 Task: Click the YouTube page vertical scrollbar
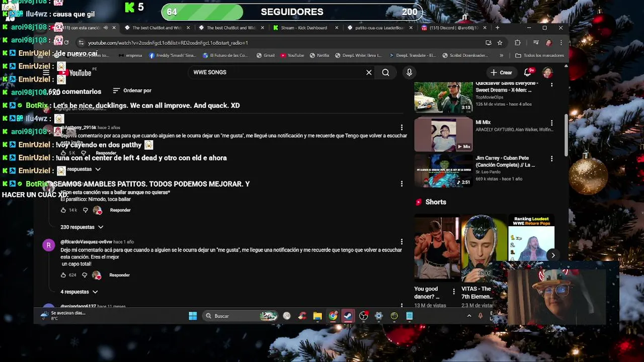566,135
